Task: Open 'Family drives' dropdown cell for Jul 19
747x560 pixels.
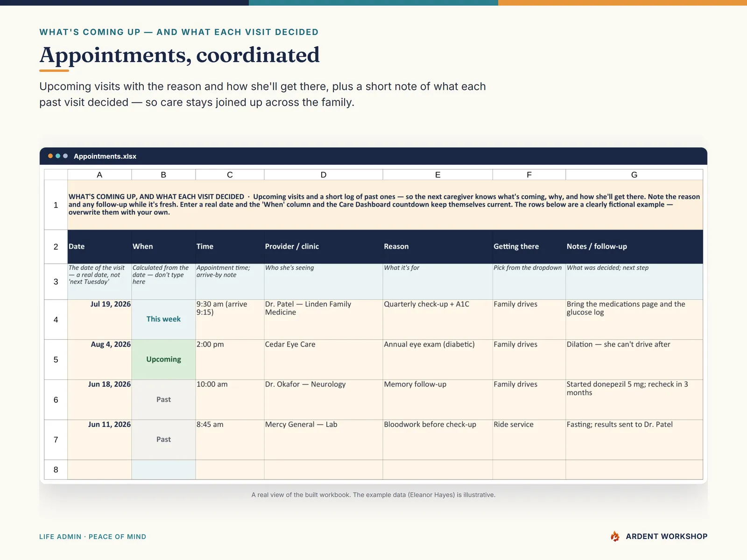Action: (x=529, y=320)
